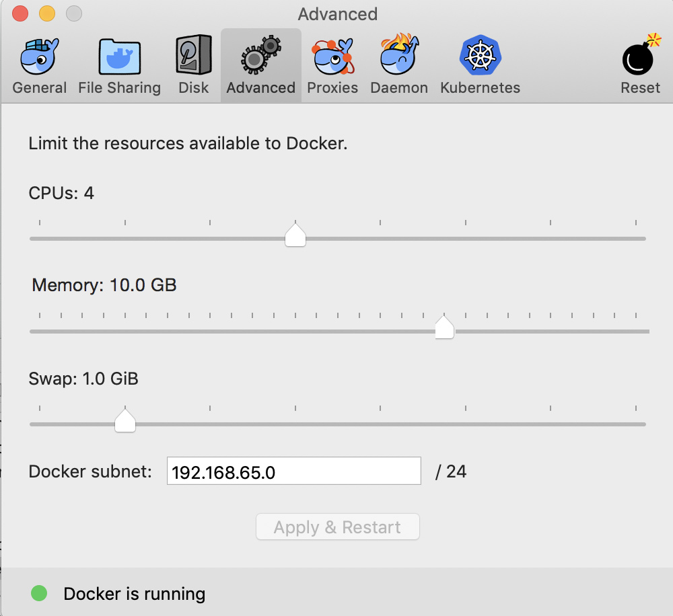Click the CPUs slider handle

click(295, 235)
